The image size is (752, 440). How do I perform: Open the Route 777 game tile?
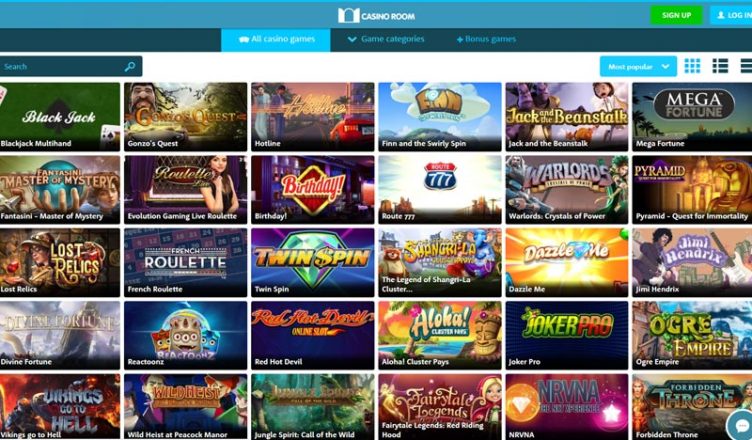440,190
